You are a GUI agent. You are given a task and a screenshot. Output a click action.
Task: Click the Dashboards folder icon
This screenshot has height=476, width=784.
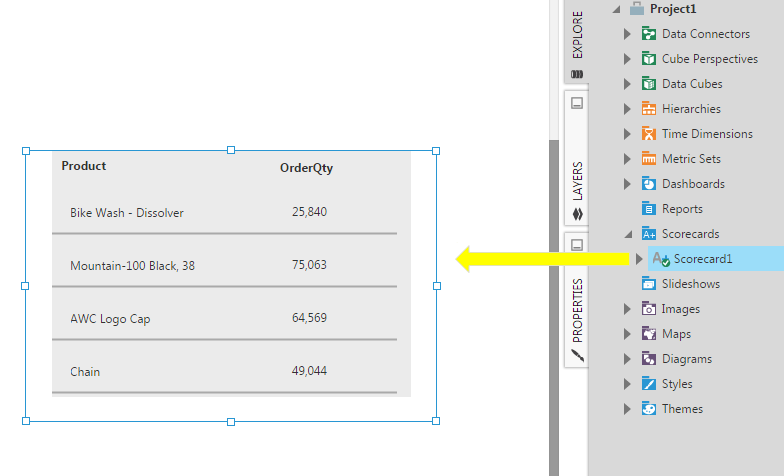click(x=648, y=184)
